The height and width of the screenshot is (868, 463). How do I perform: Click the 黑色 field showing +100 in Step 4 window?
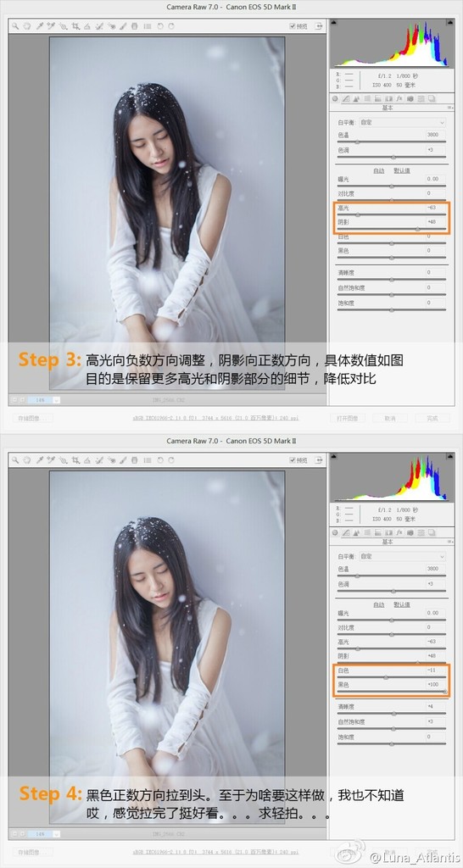435,685
